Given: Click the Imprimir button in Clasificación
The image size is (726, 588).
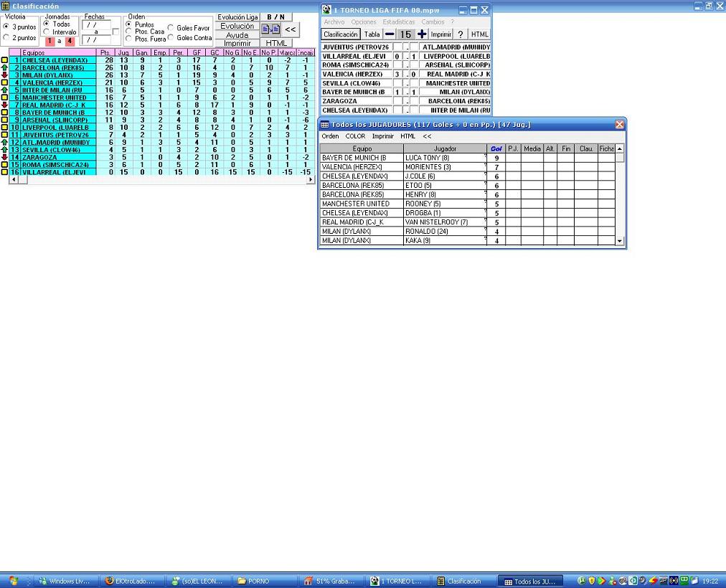Looking at the screenshot, I should pos(237,43).
